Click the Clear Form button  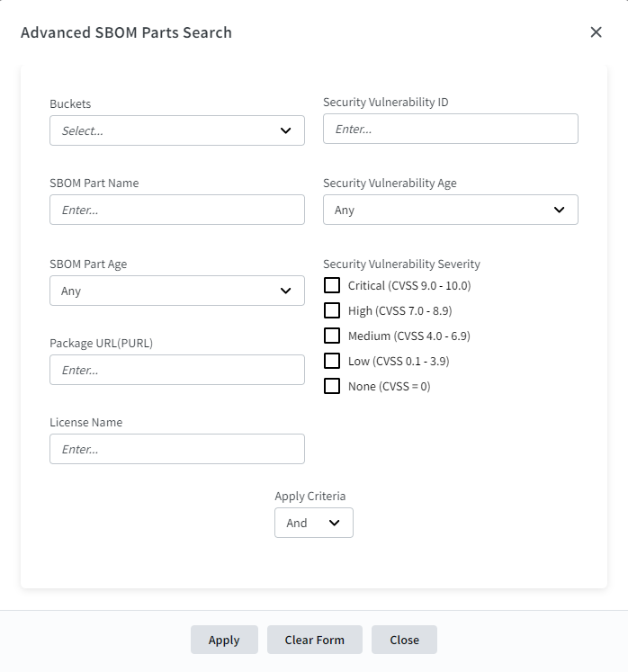point(314,640)
